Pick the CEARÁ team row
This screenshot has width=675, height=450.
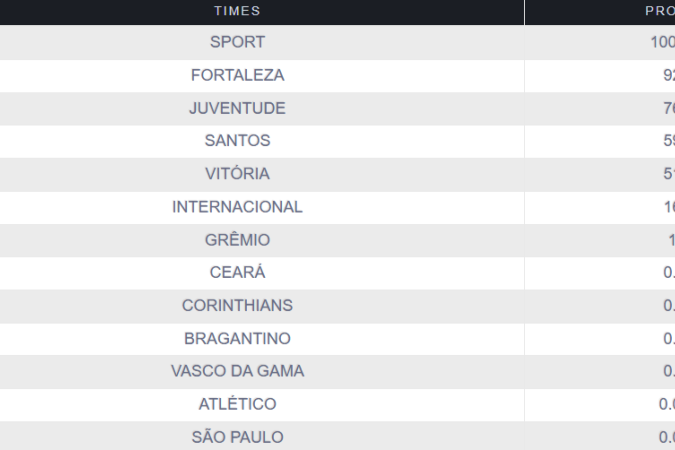(237, 272)
